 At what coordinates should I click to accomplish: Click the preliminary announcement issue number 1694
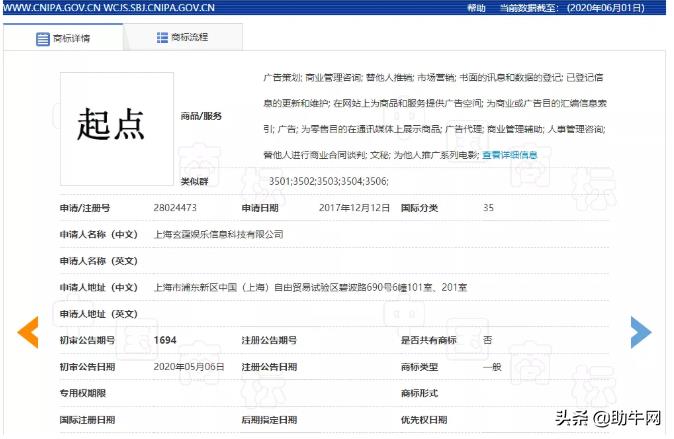tap(165, 340)
